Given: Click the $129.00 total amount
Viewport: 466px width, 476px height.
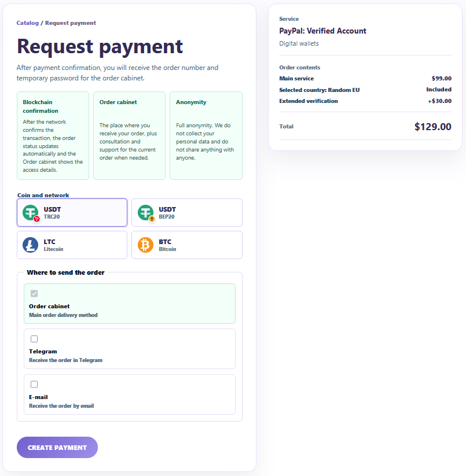Looking at the screenshot, I should tap(433, 127).
